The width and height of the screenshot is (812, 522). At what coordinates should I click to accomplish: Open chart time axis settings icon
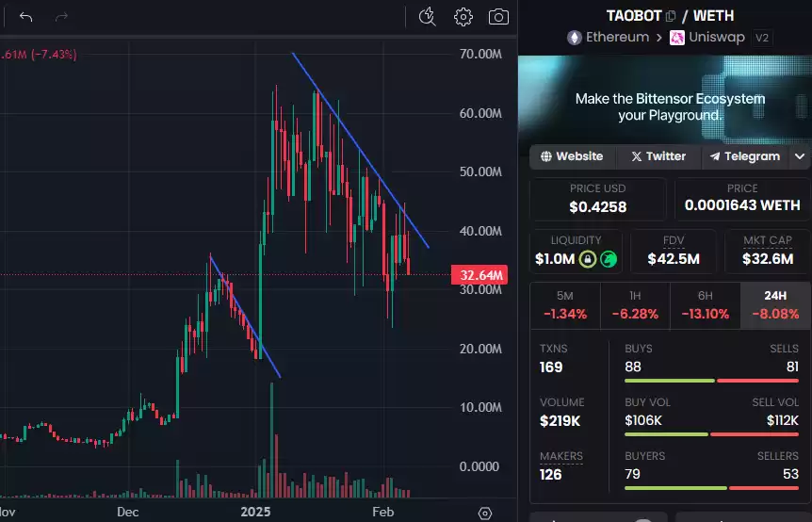pyautogui.click(x=485, y=514)
